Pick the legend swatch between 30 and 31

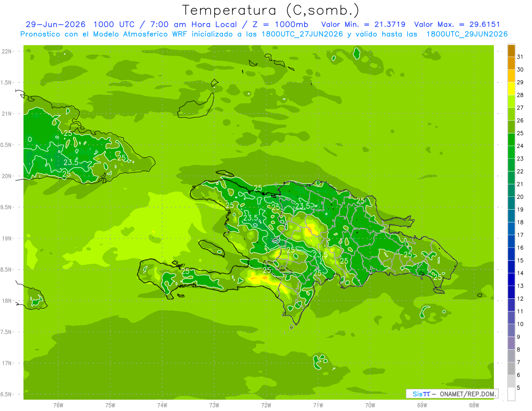[x=511, y=63]
